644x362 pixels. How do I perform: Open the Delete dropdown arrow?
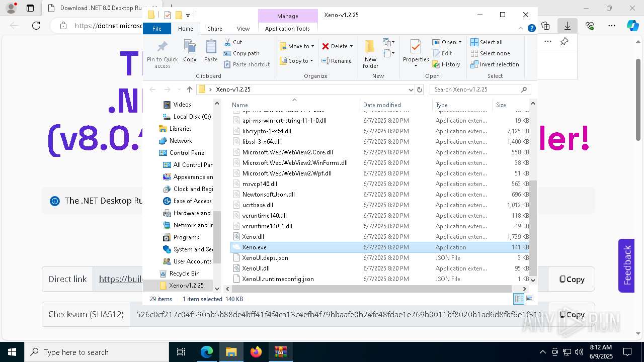click(351, 46)
